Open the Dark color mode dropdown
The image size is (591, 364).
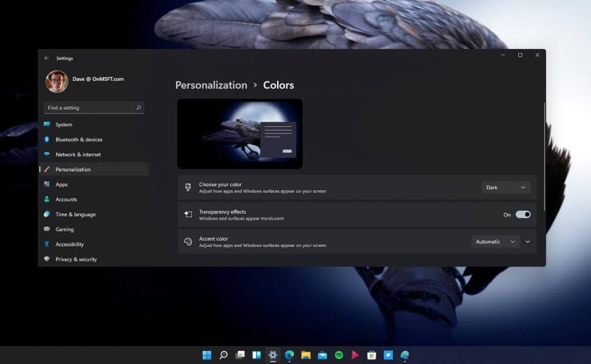[506, 187]
